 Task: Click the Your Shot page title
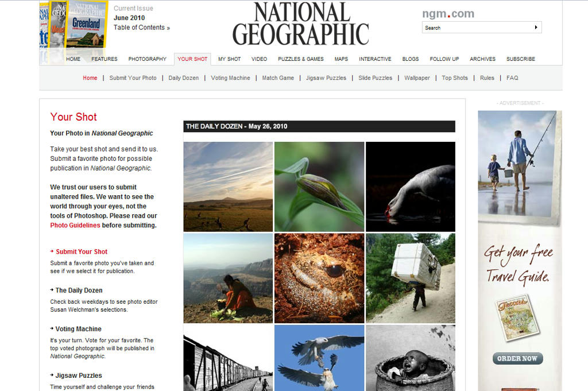pos(73,117)
